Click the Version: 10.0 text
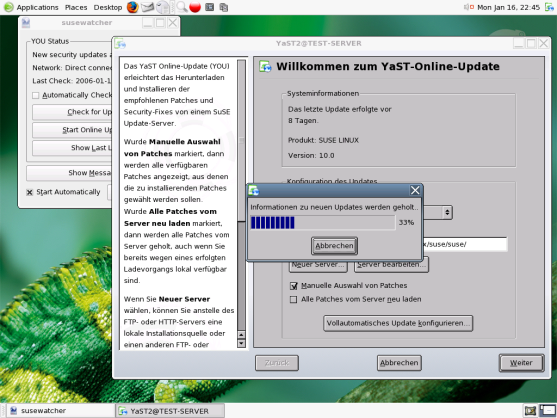Viewport: 557px width, 418px height. 311,156
